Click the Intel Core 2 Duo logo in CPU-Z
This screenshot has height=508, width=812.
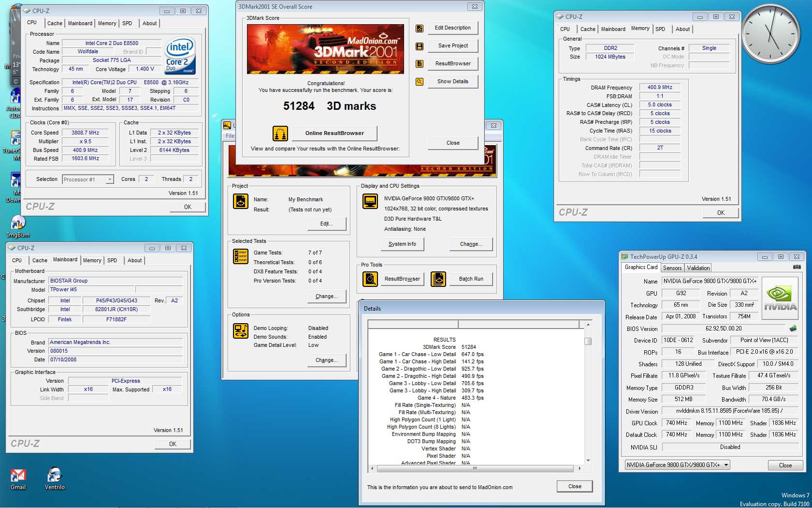[x=180, y=55]
